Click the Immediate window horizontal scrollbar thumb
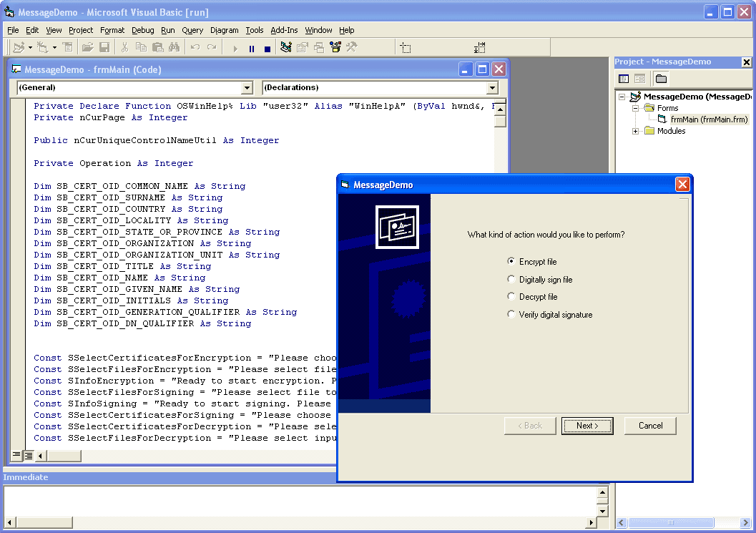Image resolution: width=756 pixels, height=533 pixels. (x=44, y=522)
